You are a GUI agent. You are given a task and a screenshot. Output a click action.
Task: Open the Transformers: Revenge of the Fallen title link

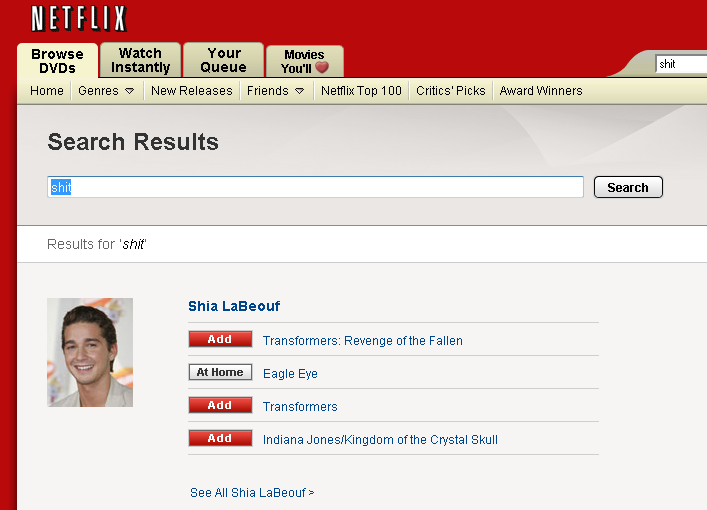363,340
